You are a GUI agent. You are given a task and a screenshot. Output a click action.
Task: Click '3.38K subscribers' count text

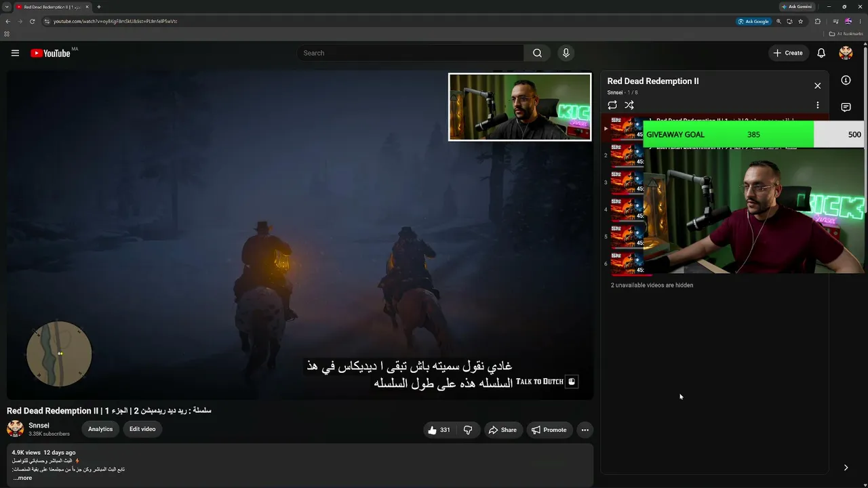coord(49,434)
